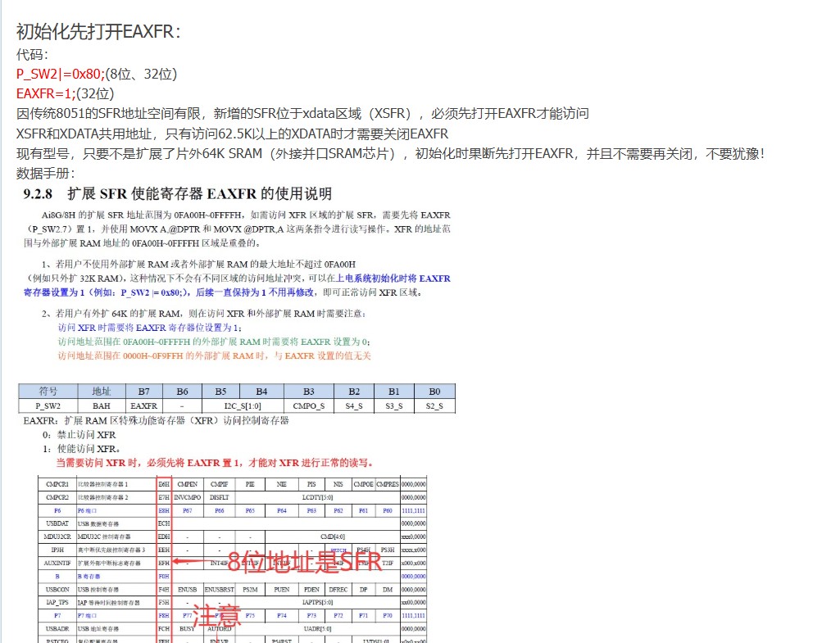Click the blue P6 register row label
840x643 pixels.
(57, 509)
